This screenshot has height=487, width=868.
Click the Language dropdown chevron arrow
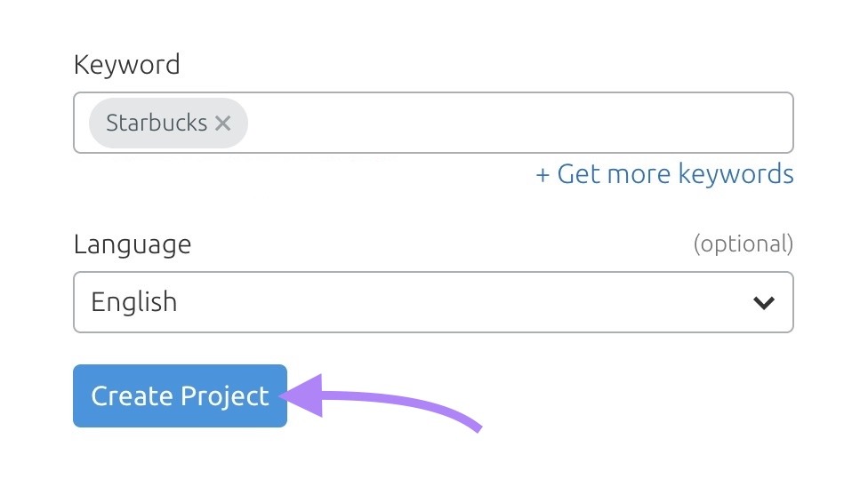point(763,303)
